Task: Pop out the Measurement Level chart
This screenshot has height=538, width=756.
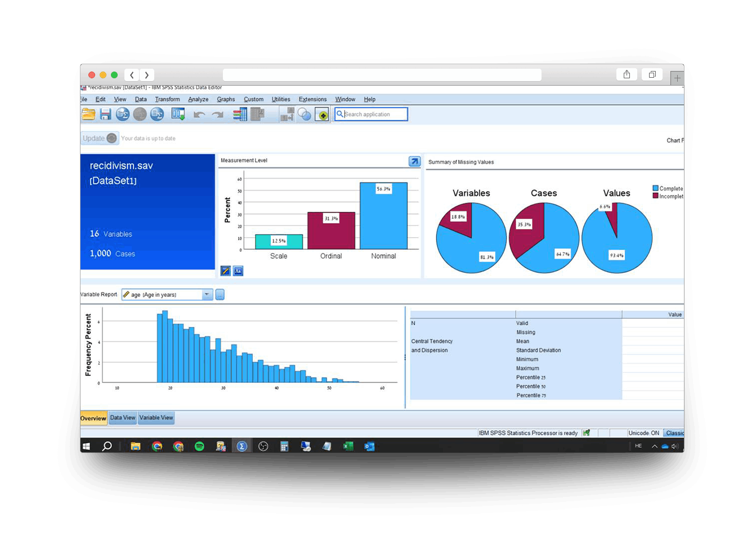Action: pyautogui.click(x=414, y=162)
